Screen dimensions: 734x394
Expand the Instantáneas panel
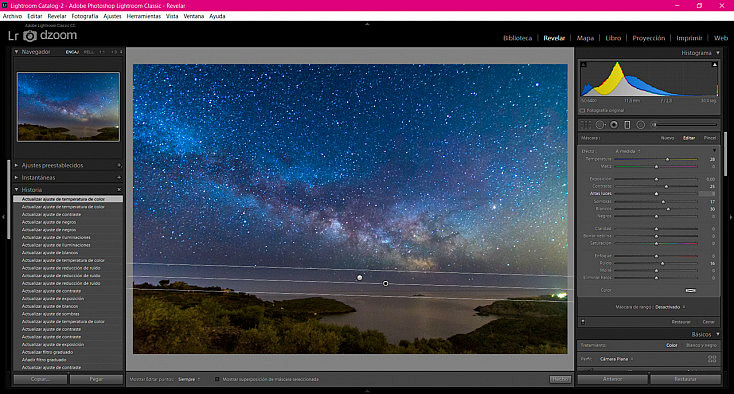point(16,178)
